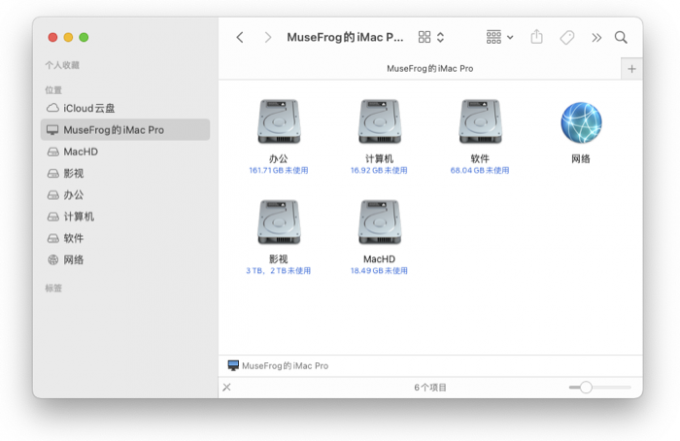Click the 16.92 GB 未使用 text
Viewport: 680px width, 441px height.
[379, 170]
